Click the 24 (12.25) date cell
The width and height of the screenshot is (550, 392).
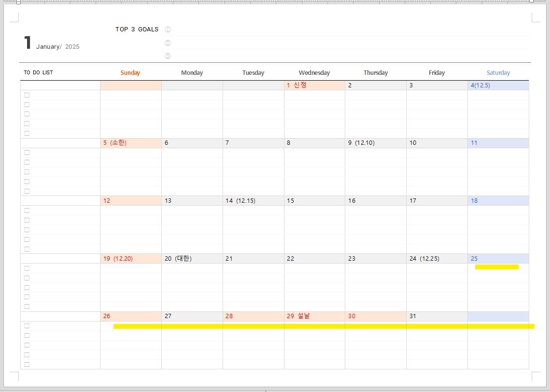(437, 258)
